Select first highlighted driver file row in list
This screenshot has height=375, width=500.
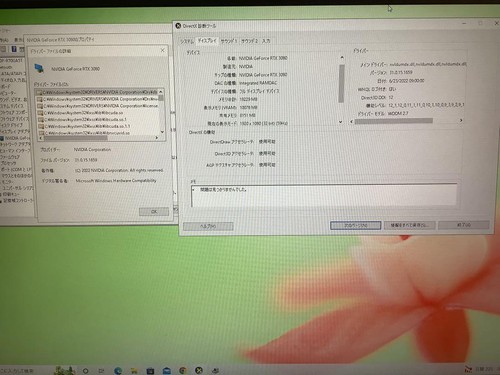coord(97,92)
